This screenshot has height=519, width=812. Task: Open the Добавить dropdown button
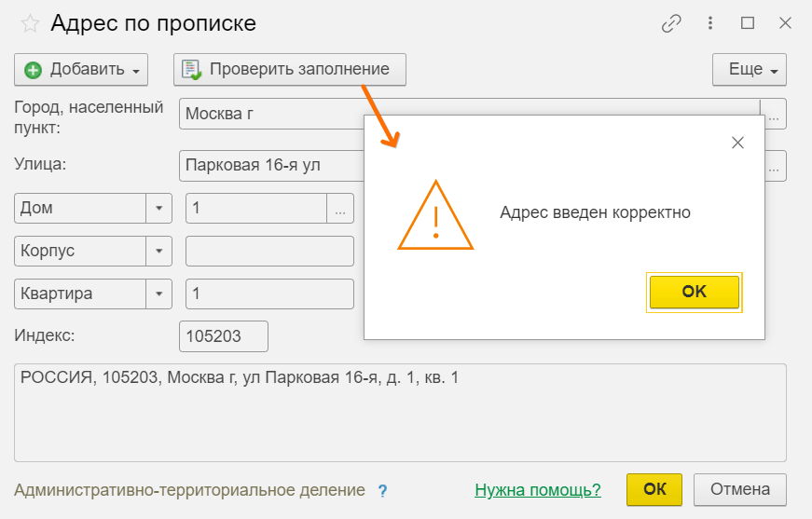(x=81, y=69)
